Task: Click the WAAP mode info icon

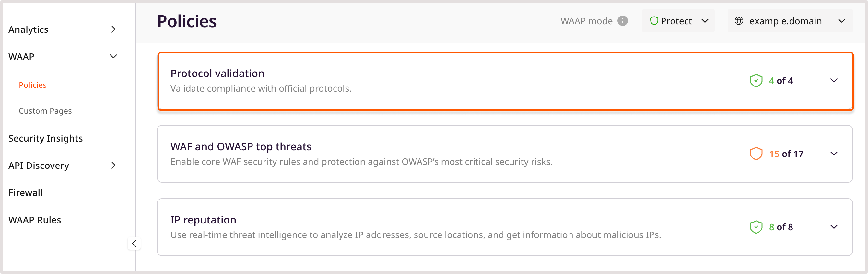Action: pyautogui.click(x=623, y=21)
